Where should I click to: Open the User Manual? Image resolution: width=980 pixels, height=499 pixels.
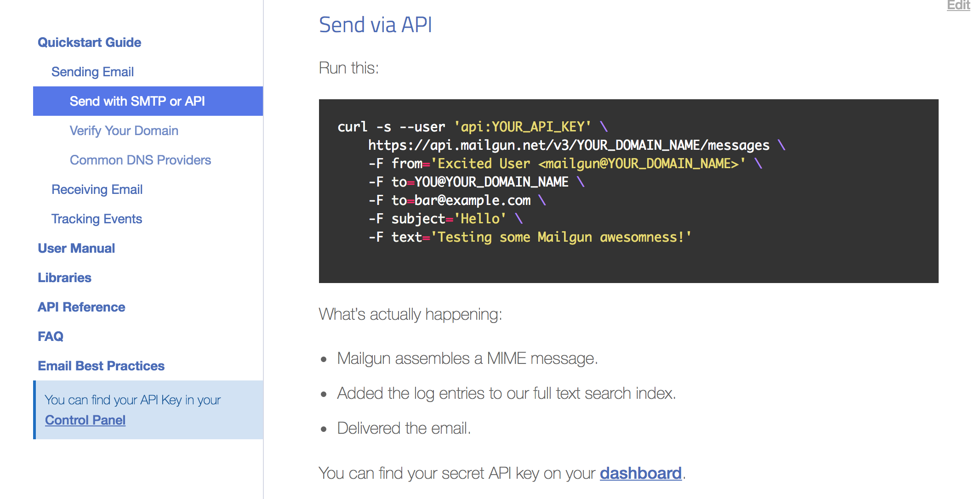[76, 248]
